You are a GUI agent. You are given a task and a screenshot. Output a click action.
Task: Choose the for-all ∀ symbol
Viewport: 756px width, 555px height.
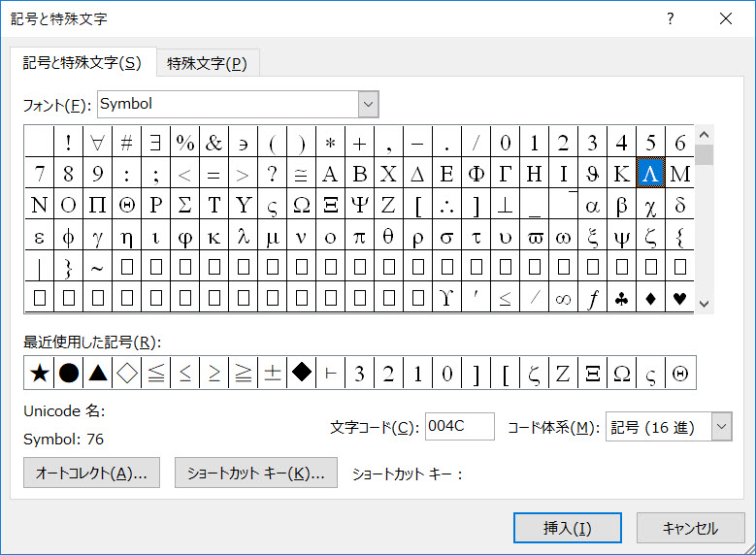[97, 144]
